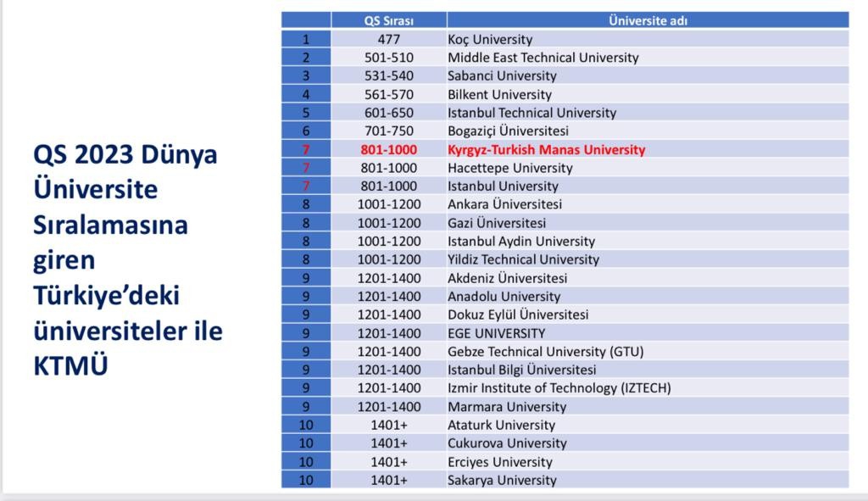Click 'Izmir Institute of Technology (IZTECH)' cell
The image size is (868, 501).
648,388
